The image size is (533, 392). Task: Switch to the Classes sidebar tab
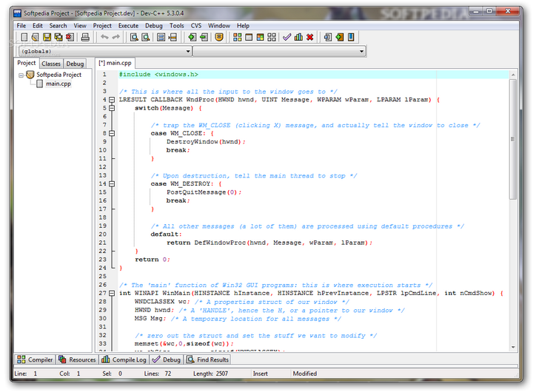click(51, 64)
